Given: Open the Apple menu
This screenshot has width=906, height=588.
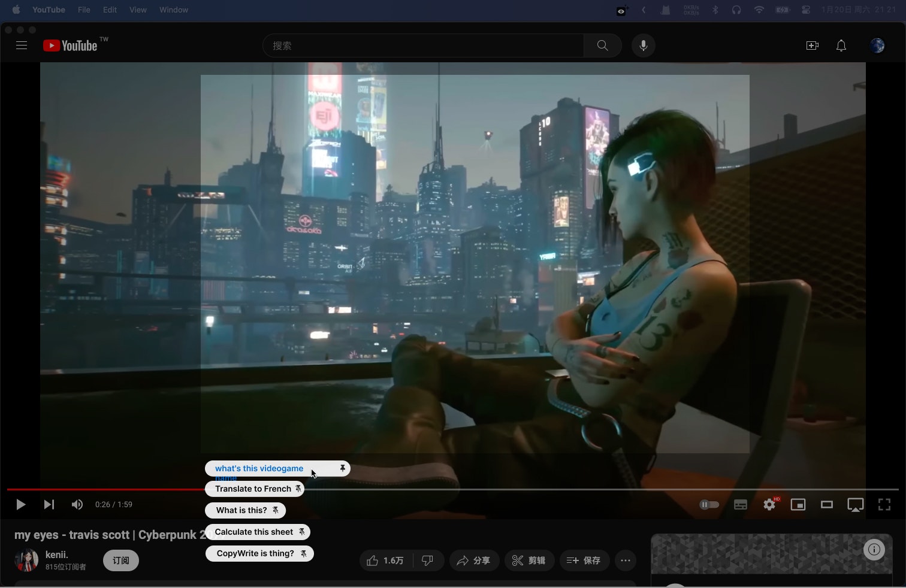Looking at the screenshot, I should click(x=16, y=10).
